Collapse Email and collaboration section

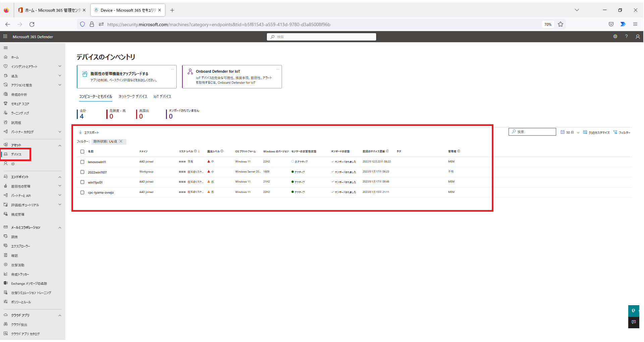click(60, 228)
